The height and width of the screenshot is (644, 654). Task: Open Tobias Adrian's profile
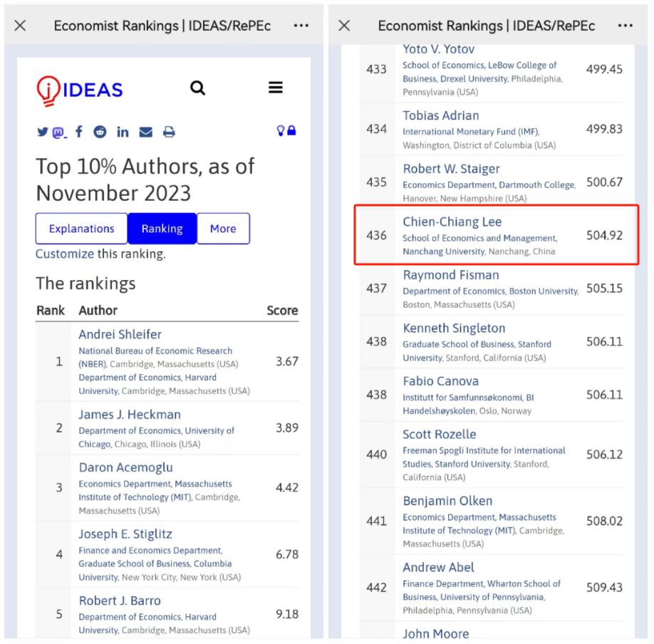pos(440,115)
